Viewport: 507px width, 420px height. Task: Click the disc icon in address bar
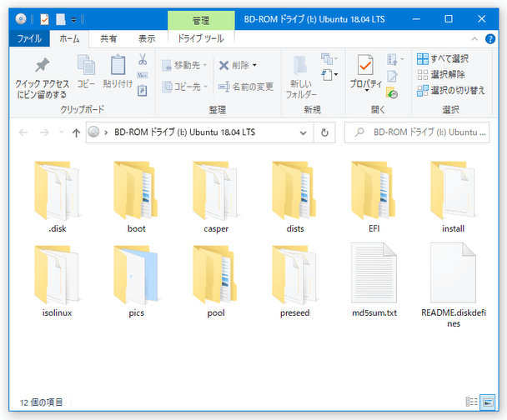[93, 132]
